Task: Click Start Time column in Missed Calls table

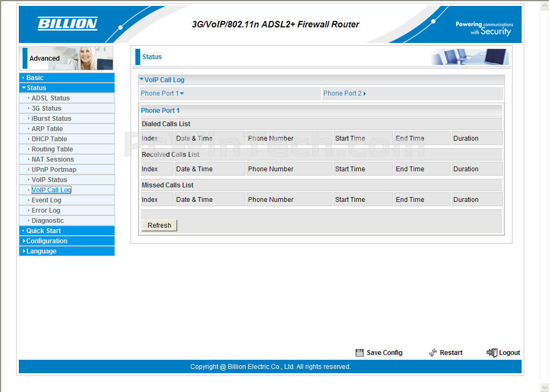Action: click(x=363, y=200)
